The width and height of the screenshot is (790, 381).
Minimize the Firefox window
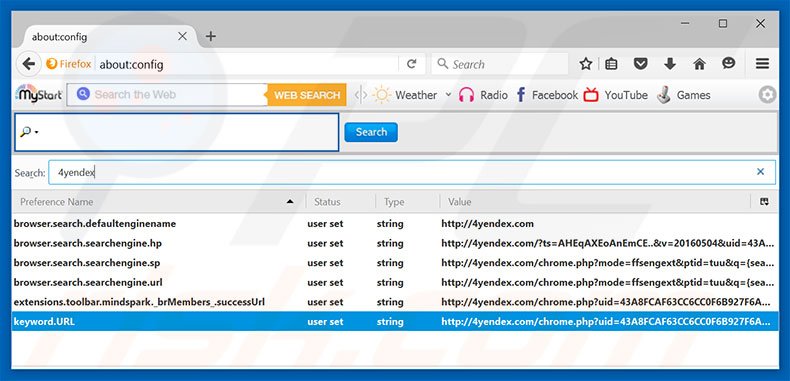[686, 24]
